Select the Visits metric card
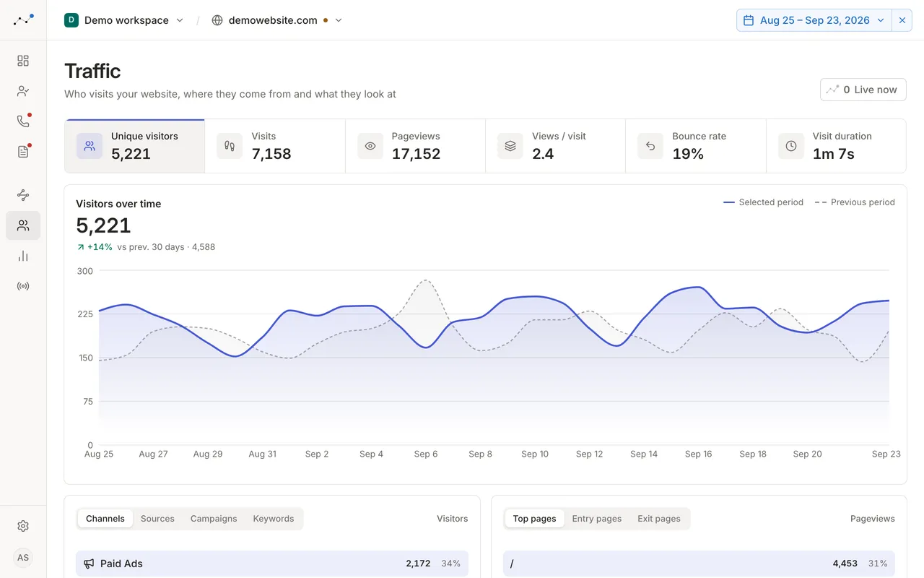Image resolution: width=924 pixels, height=578 pixels. point(275,146)
